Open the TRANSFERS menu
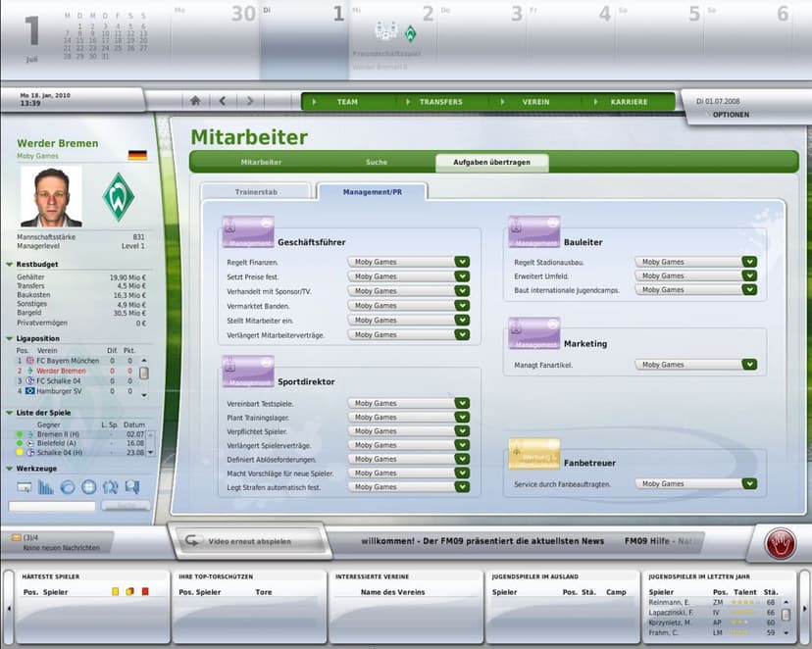The image size is (812, 649). click(440, 102)
